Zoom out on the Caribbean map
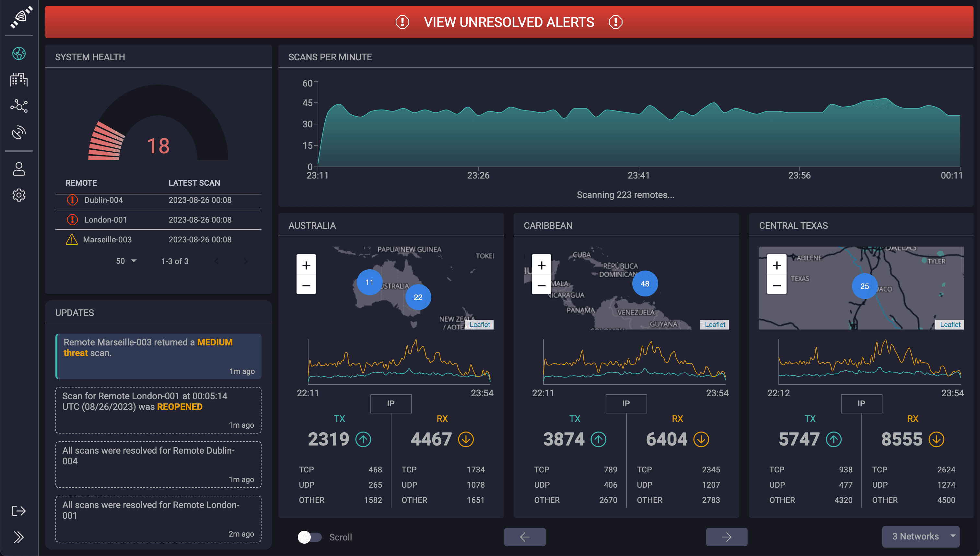The image size is (980, 556). pyautogui.click(x=541, y=285)
